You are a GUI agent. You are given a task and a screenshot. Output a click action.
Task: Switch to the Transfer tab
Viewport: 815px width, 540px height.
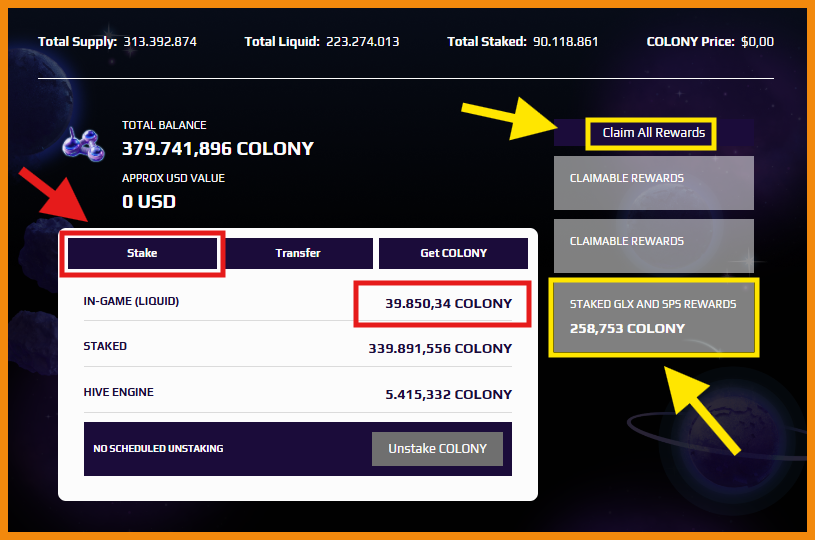pyautogui.click(x=298, y=253)
